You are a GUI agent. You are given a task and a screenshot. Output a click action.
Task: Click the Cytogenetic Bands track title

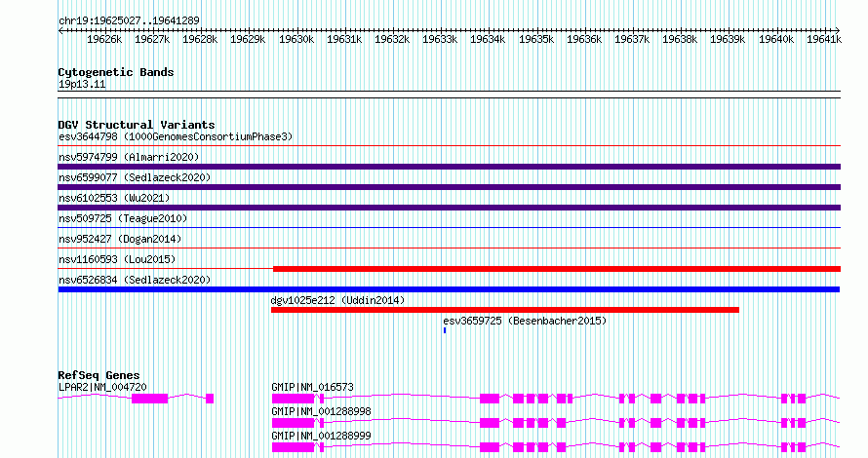point(116,72)
